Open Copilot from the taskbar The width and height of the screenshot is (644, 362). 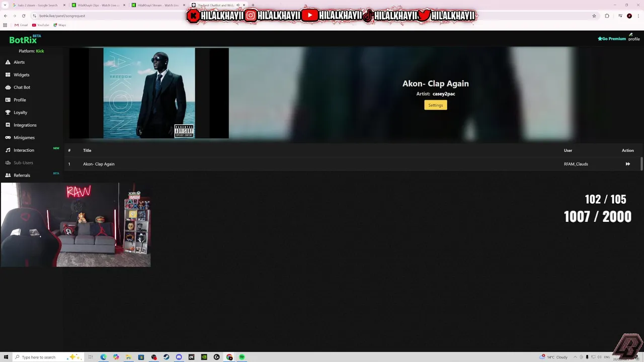(116, 357)
